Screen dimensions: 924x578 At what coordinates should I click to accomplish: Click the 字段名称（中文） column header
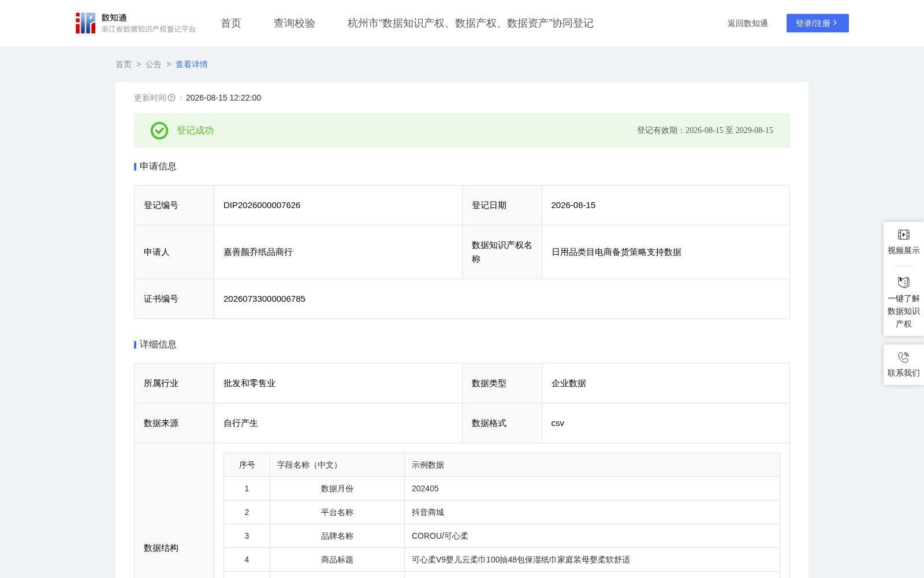[x=337, y=465]
